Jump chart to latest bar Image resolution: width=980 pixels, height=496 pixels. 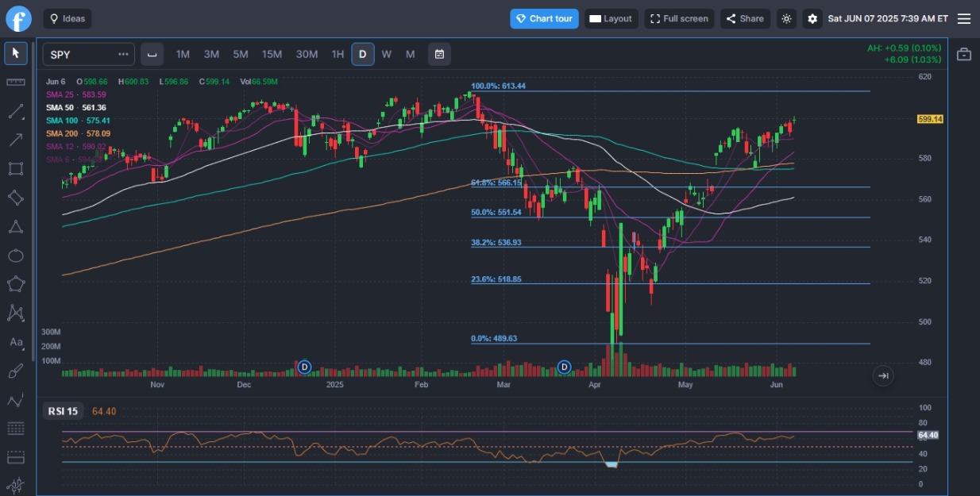pyautogui.click(x=883, y=375)
